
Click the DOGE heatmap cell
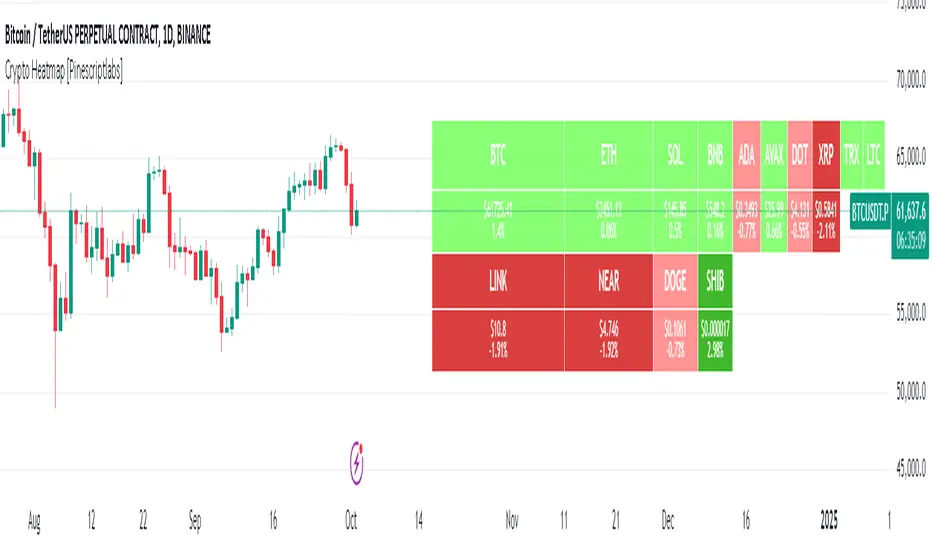click(675, 282)
